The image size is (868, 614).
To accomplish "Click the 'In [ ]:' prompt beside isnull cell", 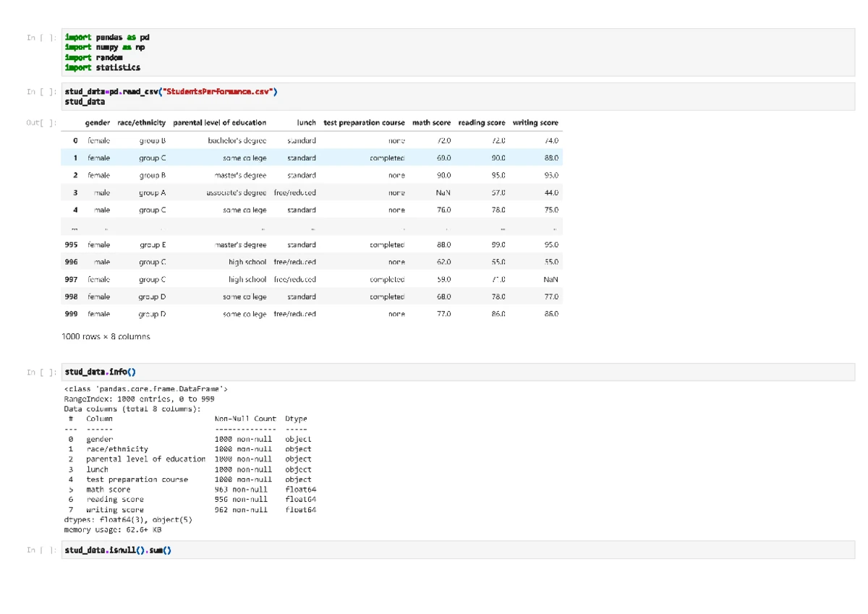I will pos(41,550).
